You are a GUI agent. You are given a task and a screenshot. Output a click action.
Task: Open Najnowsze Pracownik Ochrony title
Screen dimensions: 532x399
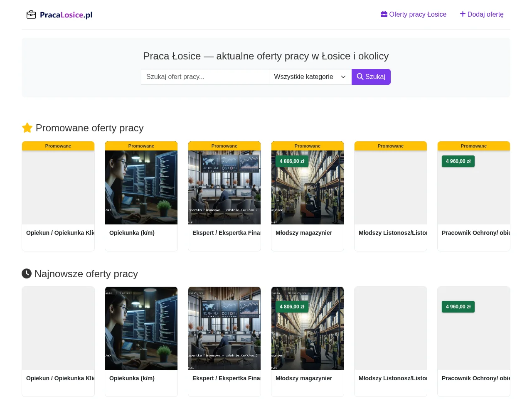(x=476, y=378)
